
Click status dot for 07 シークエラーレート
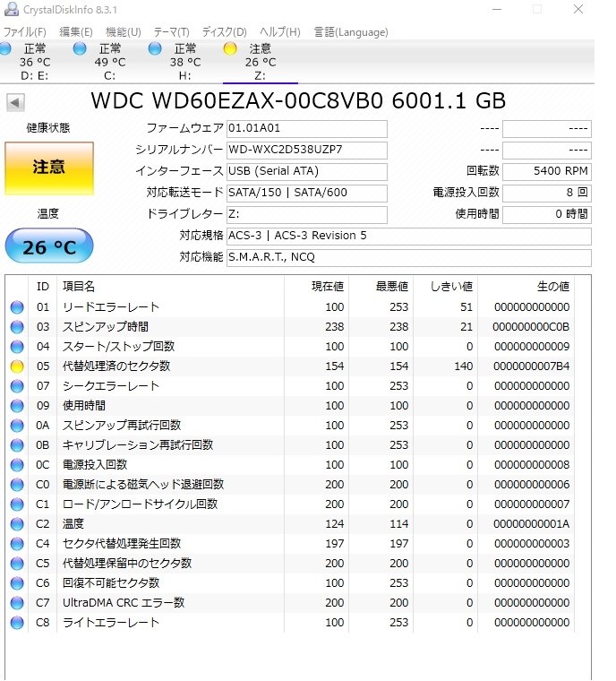(17, 385)
